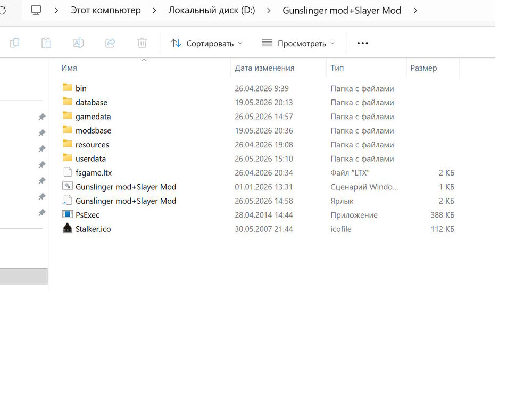This screenshot has height=399, width=532.
Task: Click pin icon beside the PsExec row
Action: (41, 213)
